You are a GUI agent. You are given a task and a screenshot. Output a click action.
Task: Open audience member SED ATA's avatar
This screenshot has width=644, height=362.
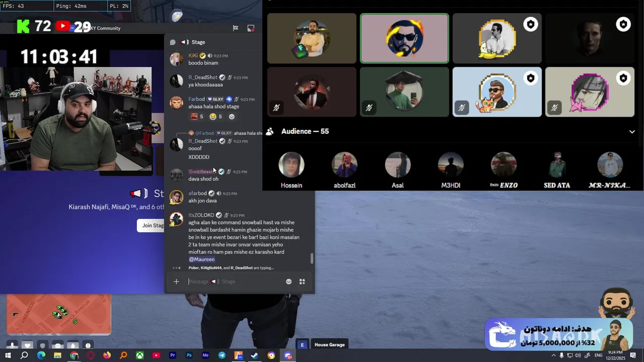pos(557,165)
